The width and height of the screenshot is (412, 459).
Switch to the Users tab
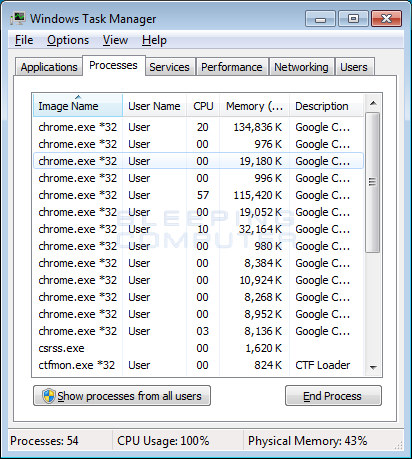coord(354,67)
